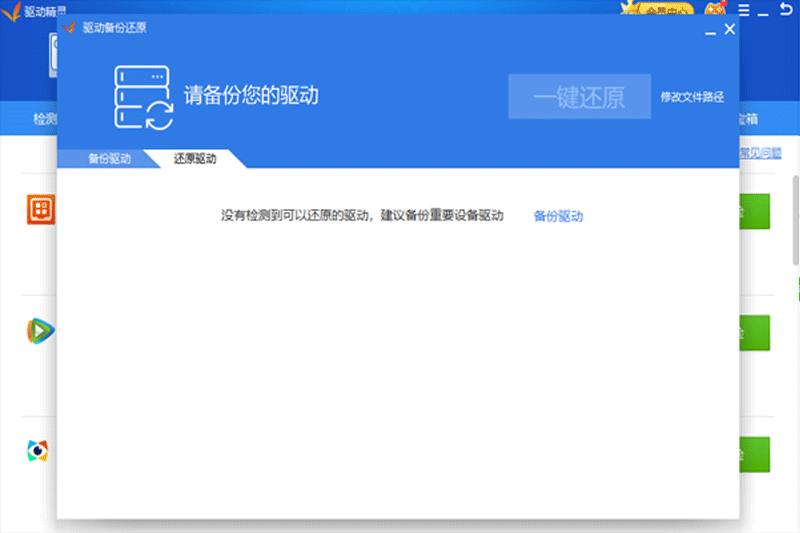
Task: Select the 还原驱动 tab
Action: (194, 159)
